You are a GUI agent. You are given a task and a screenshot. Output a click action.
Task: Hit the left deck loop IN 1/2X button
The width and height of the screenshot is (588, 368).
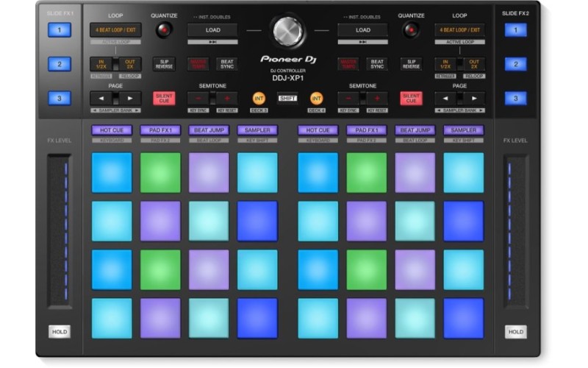(101, 64)
